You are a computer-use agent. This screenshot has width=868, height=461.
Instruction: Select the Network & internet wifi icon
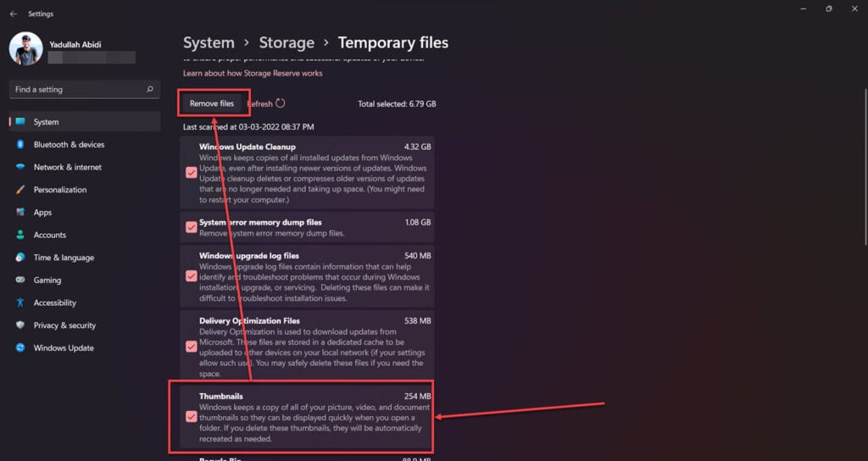[20, 167]
